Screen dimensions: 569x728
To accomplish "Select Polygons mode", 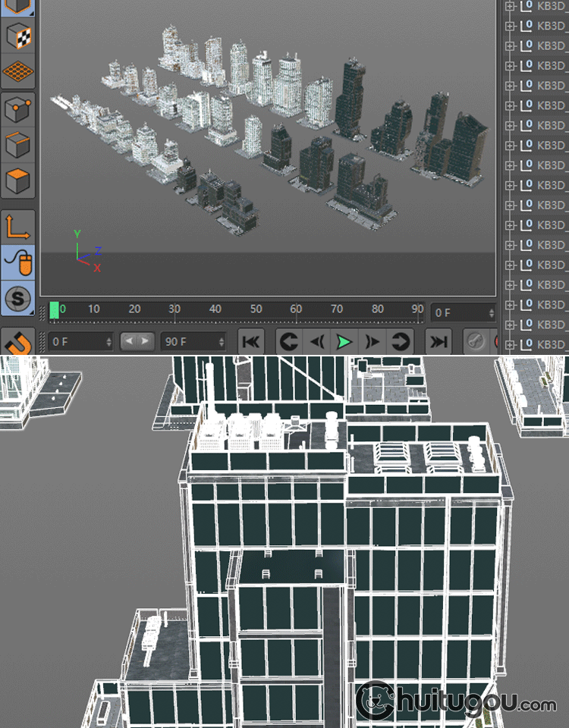I will pos(18,181).
